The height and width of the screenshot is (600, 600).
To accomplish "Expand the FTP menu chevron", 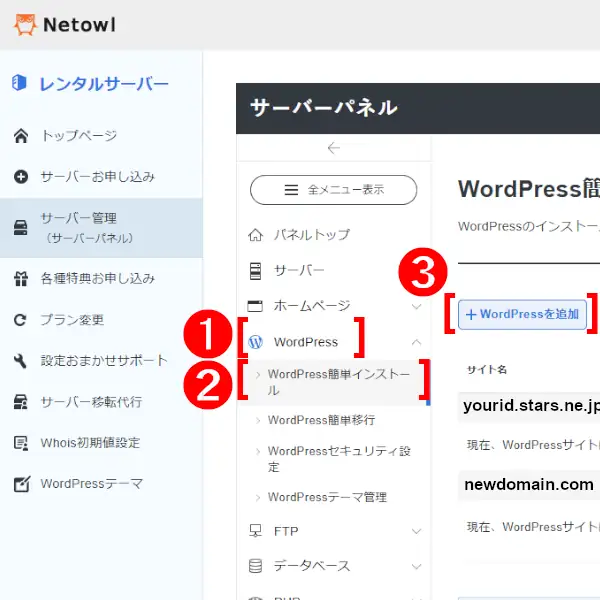I will (417, 531).
